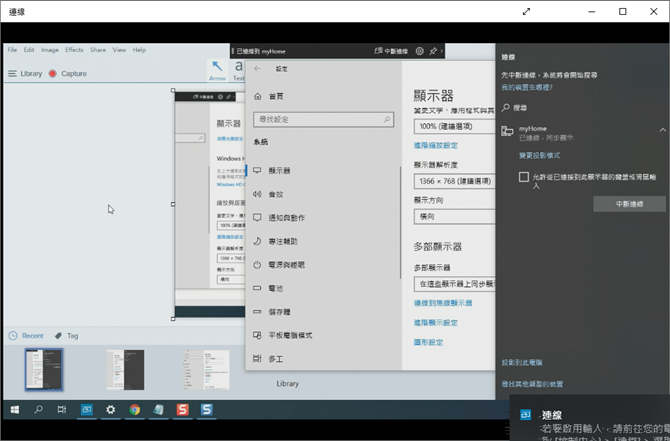The height and width of the screenshot is (441, 670).
Task: Click 進階顯示設定 link
Action: pos(436,323)
